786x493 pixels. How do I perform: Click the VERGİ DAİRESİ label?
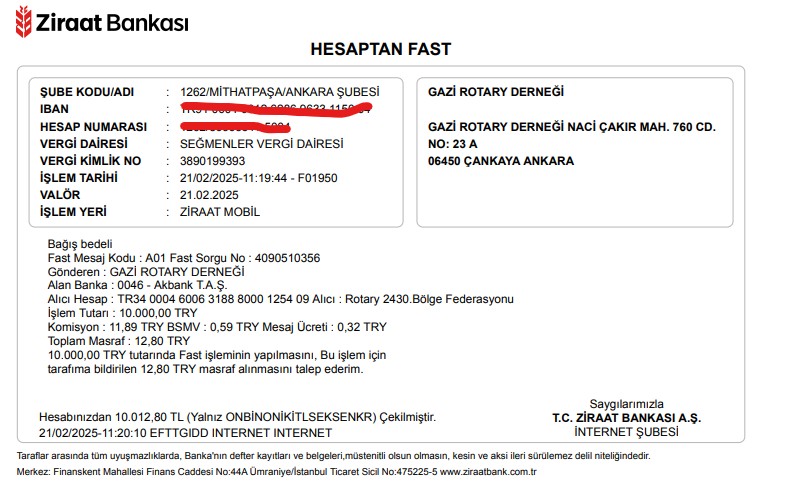[x=84, y=143]
